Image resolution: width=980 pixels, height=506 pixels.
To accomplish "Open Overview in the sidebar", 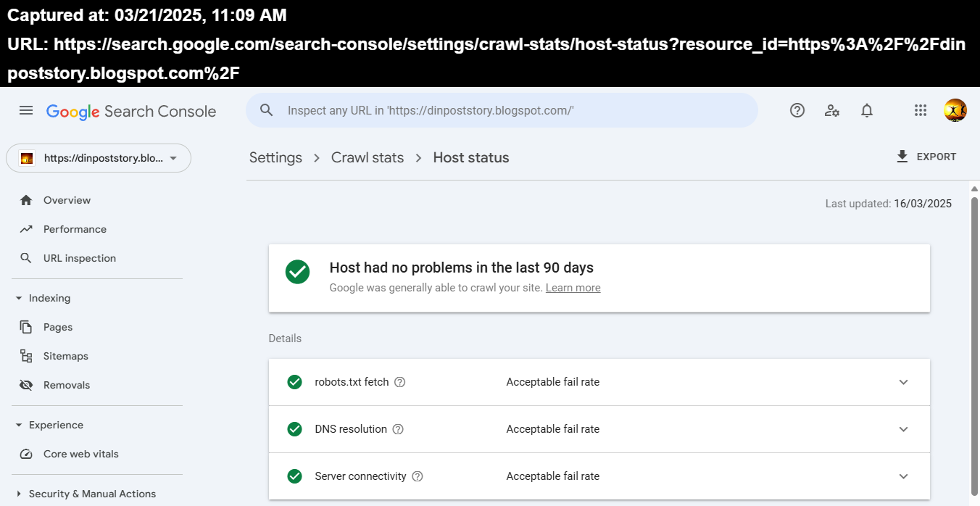I will coord(67,200).
